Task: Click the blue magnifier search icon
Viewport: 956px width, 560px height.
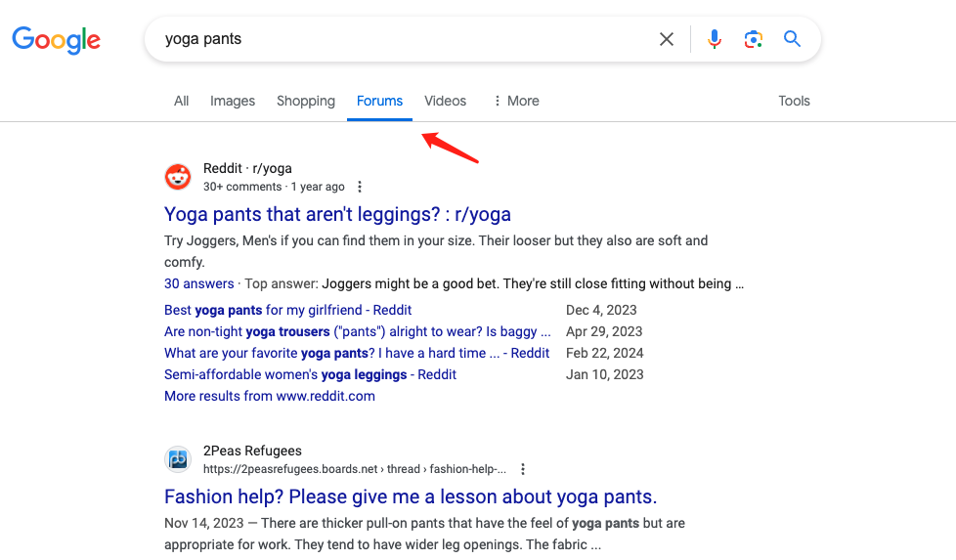Action: coord(793,39)
